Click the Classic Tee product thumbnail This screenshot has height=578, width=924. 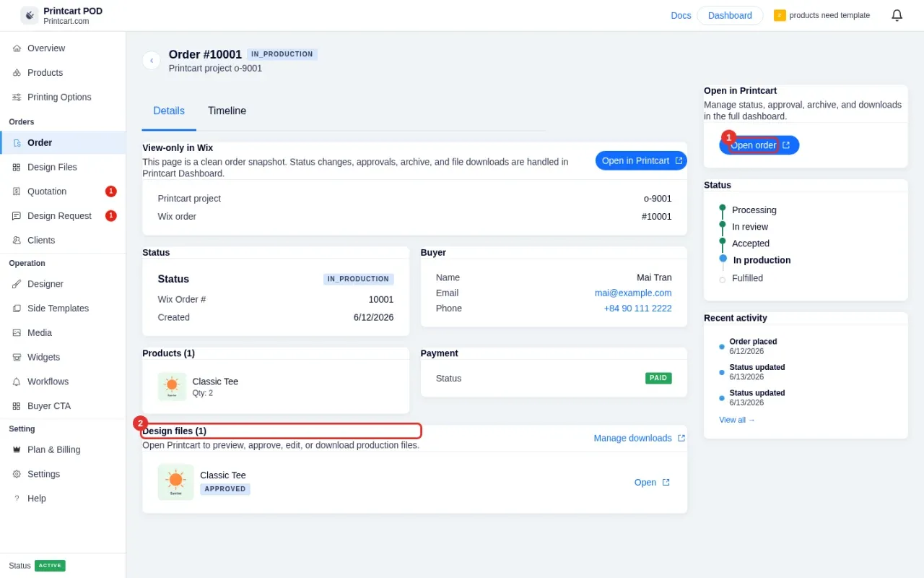point(172,387)
